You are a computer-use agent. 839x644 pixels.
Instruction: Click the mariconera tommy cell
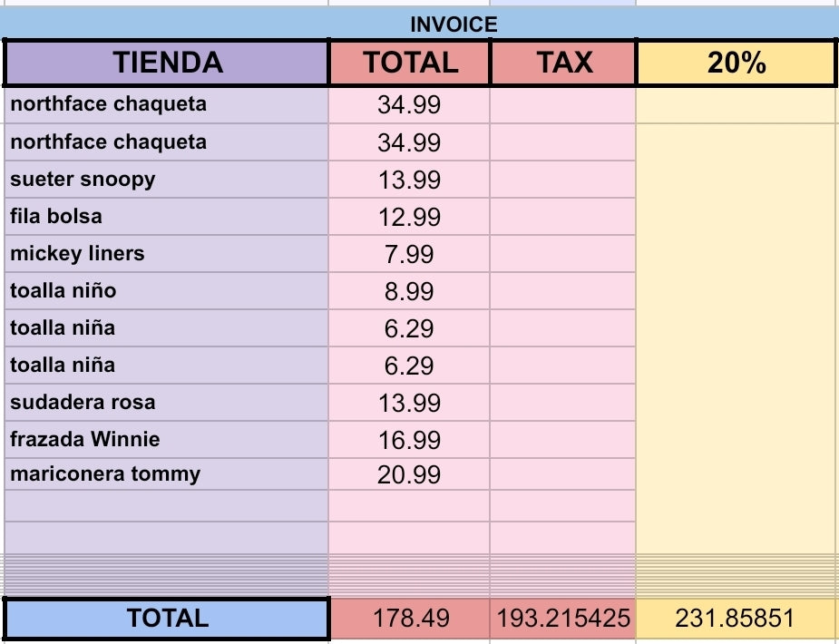167,474
